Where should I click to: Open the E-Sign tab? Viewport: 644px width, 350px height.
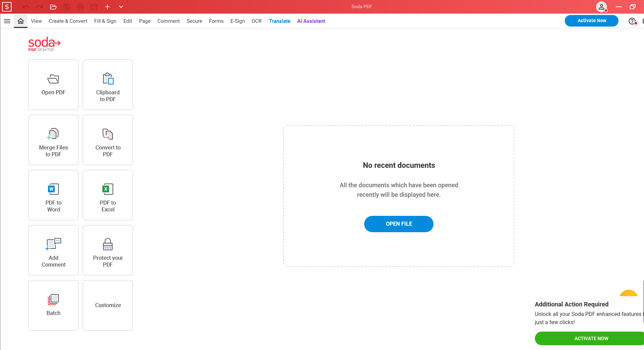[x=238, y=21]
